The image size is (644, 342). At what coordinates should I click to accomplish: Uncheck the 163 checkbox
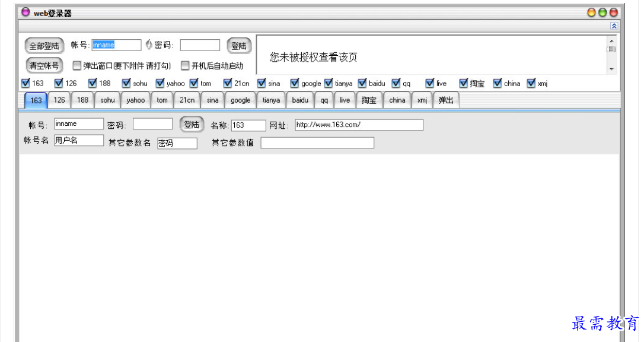25,83
